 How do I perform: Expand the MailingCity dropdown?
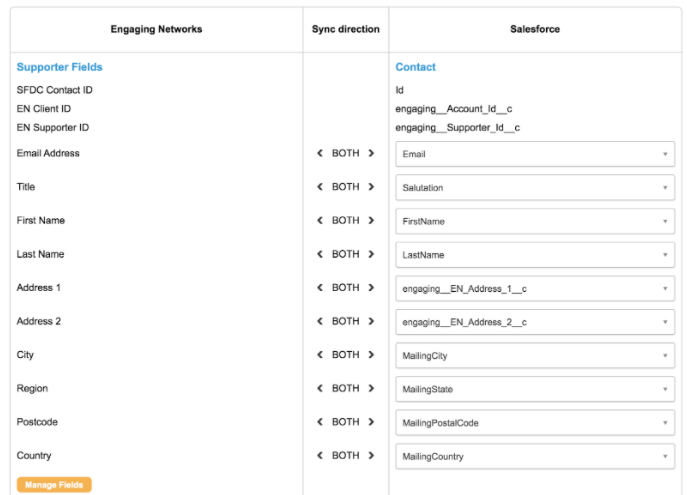534,356
